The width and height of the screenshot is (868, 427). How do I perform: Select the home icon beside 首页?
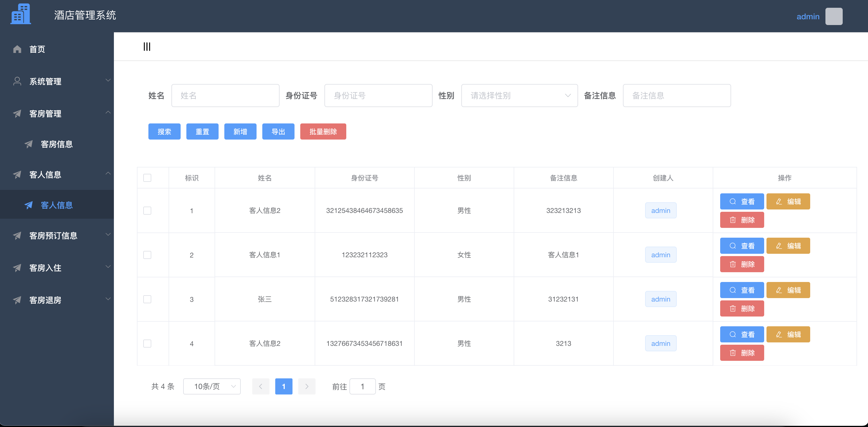(17, 49)
